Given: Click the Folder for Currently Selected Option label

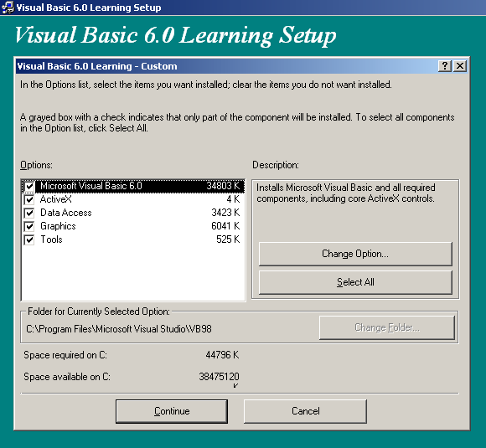Looking at the screenshot, I should [99, 312].
